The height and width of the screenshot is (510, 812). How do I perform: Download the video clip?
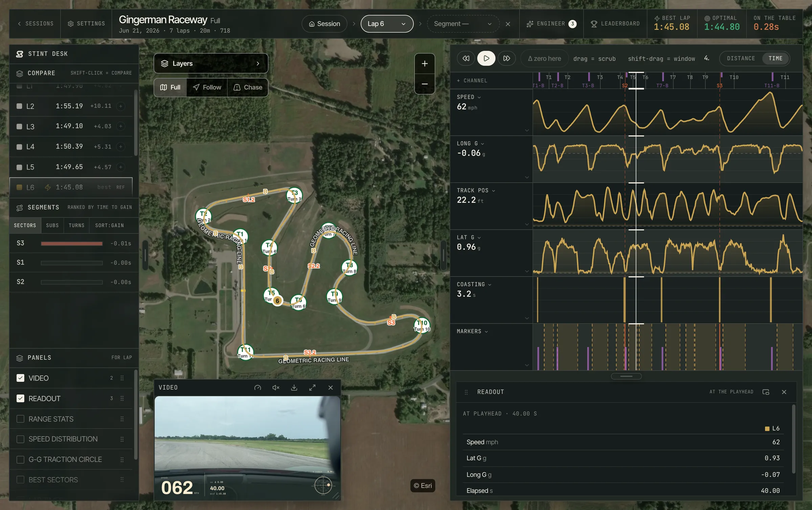[x=294, y=388]
